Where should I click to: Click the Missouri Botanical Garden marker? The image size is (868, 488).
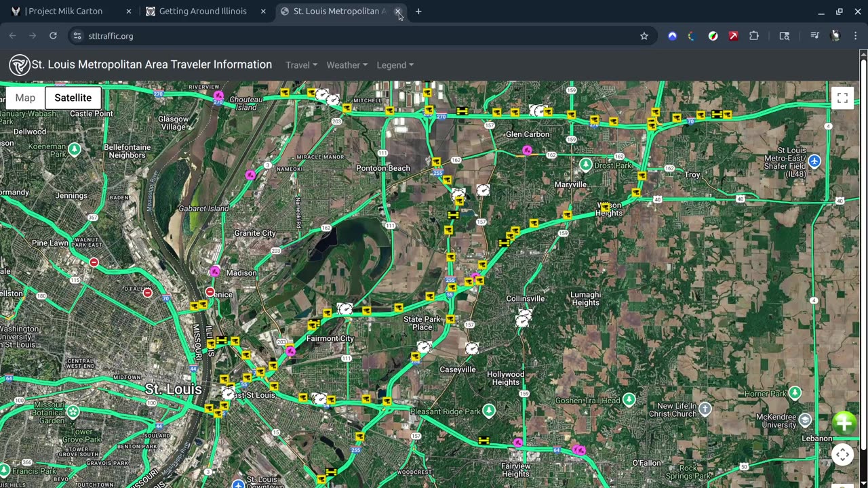(73, 411)
